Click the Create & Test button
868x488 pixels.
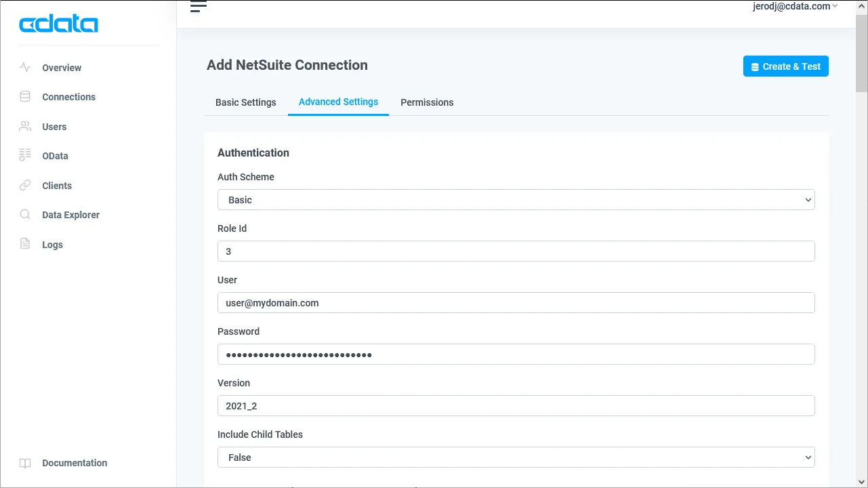tap(785, 66)
